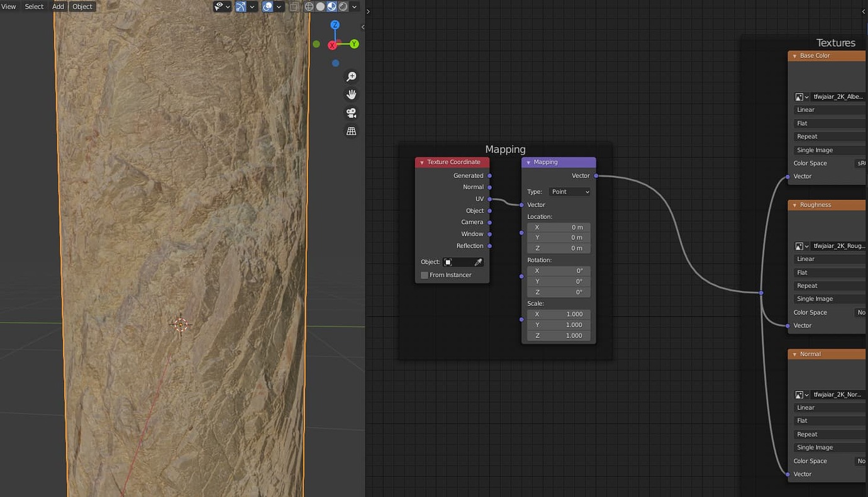Open the Repeat extension dropdown in Normal

[x=830, y=434]
